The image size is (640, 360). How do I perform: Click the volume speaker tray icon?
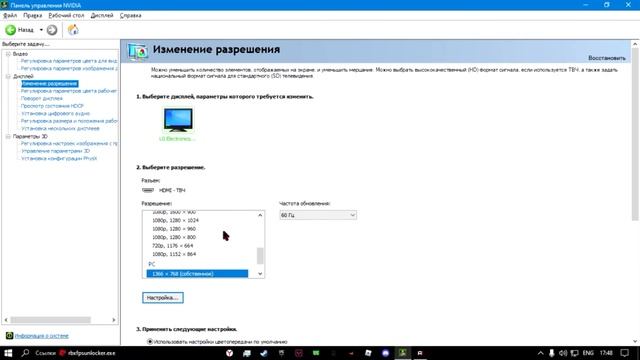[563, 353]
